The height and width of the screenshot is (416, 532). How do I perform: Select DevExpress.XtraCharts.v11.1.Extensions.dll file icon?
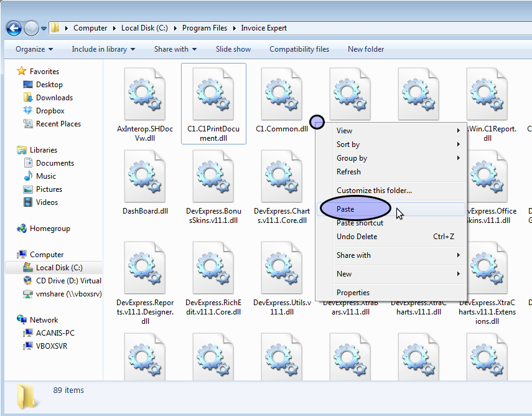[x=487, y=268]
